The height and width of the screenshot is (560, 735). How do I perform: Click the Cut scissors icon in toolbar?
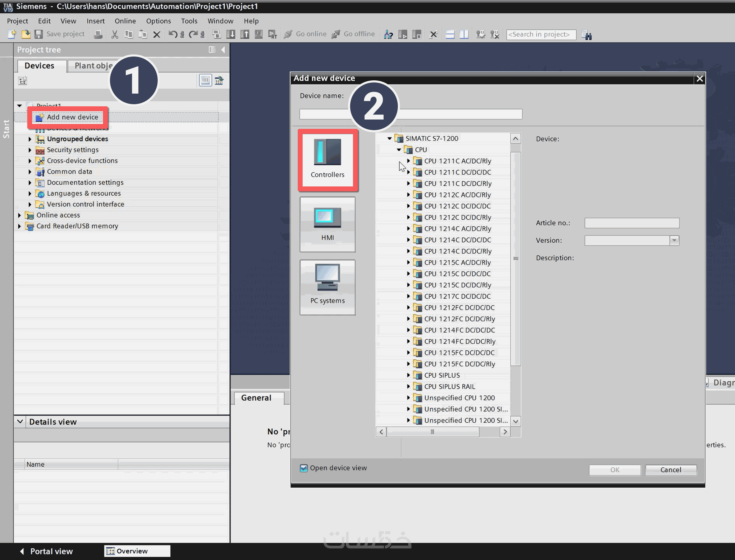pyautogui.click(x=114, y=34)
